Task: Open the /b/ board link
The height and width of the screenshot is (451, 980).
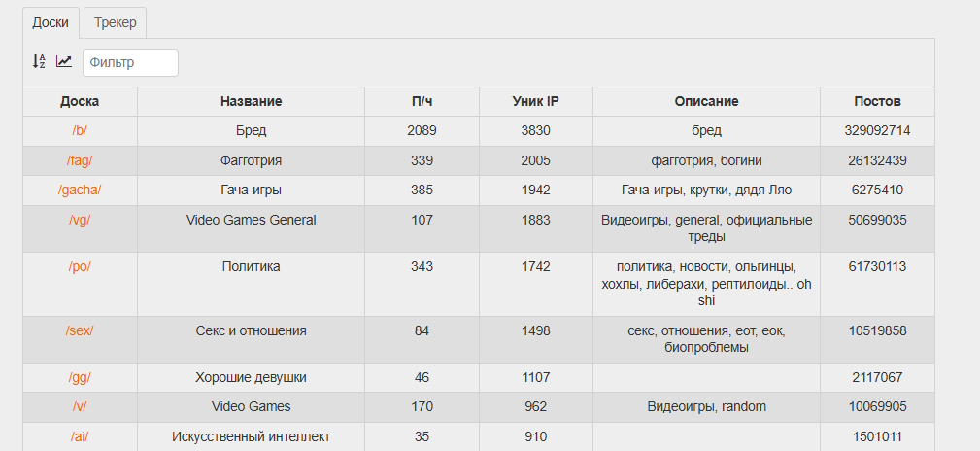Action: click(x=80, y=130)
